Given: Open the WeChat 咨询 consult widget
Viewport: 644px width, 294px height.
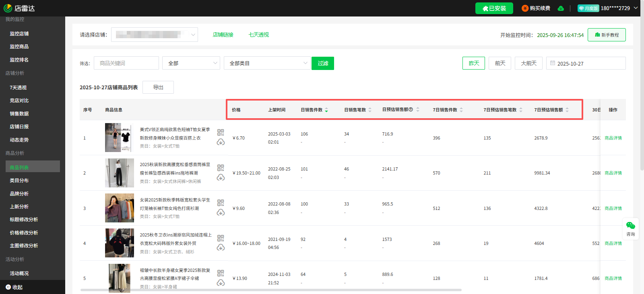Looking at the screenshot, I should tap(631, 228).
